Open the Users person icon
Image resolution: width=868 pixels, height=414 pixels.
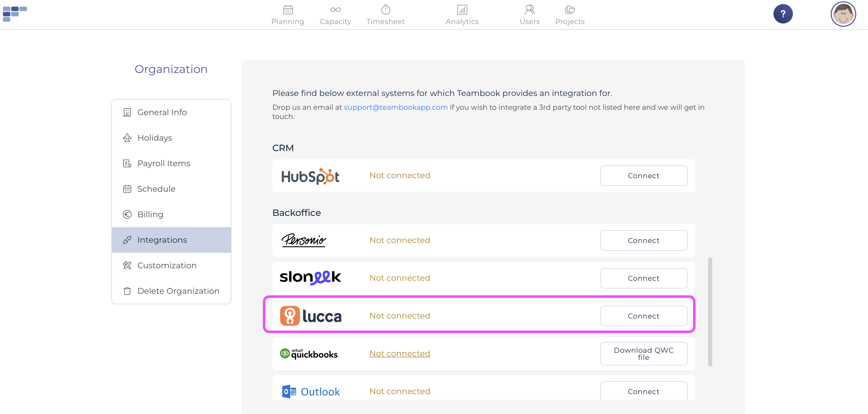(x=530, y=10)
